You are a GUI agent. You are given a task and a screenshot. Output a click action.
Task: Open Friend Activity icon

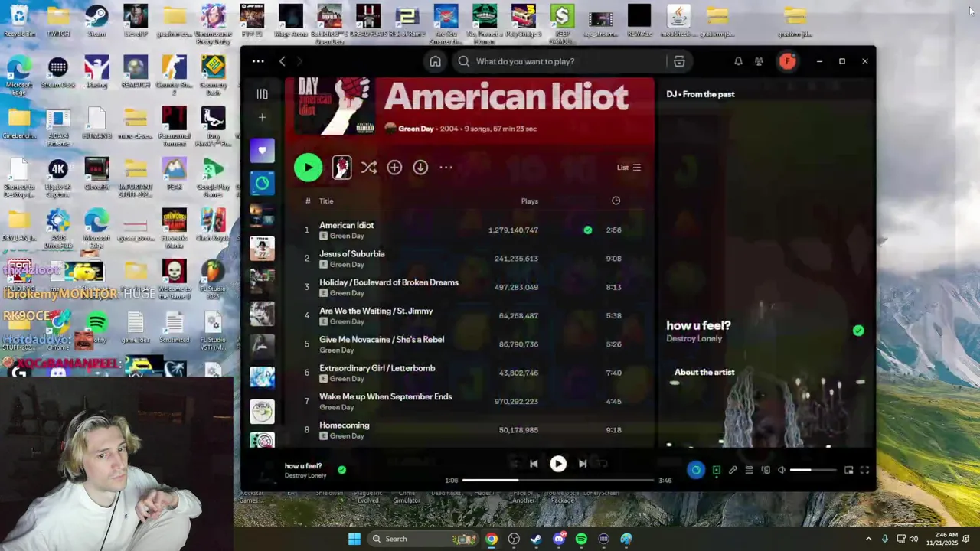coord(759,61)
